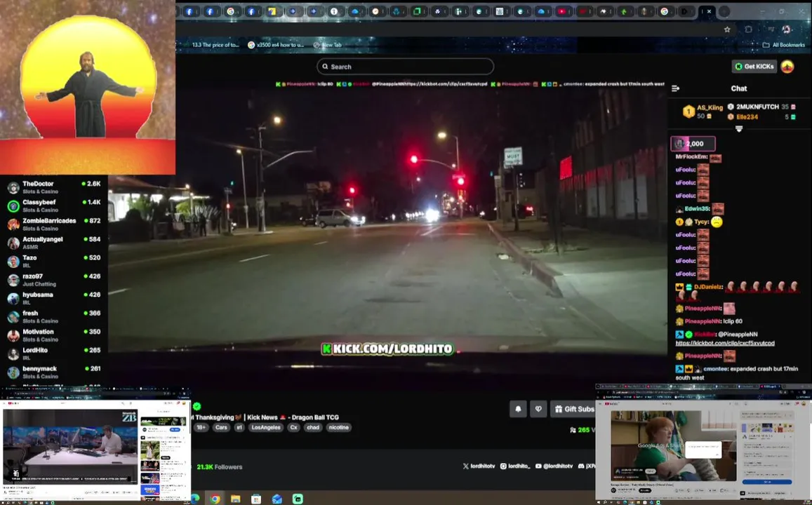
Task: Click DJDanielz username in chat
Action: (708, 287)
